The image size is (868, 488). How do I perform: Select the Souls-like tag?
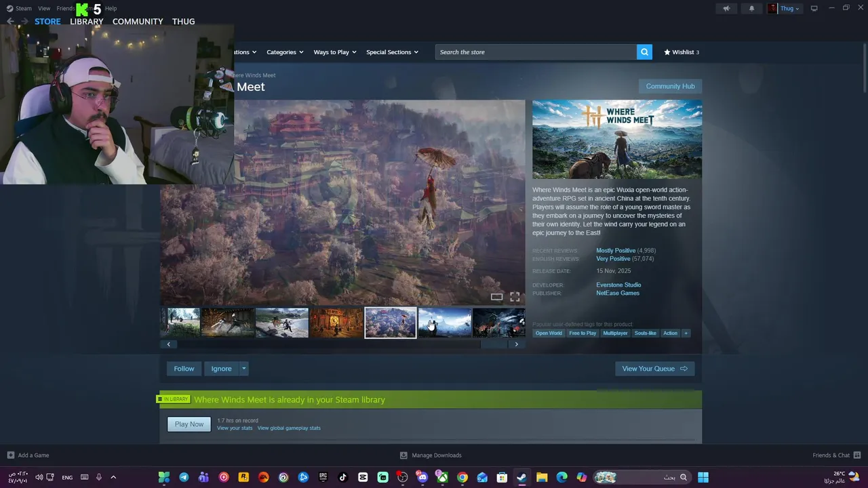[x=645, y=333]
